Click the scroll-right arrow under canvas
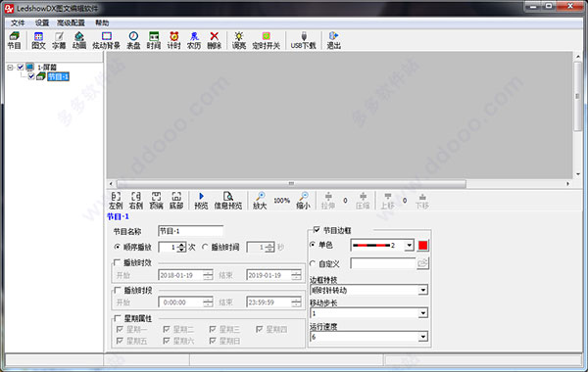588x372 pixels. coord(567,184)
